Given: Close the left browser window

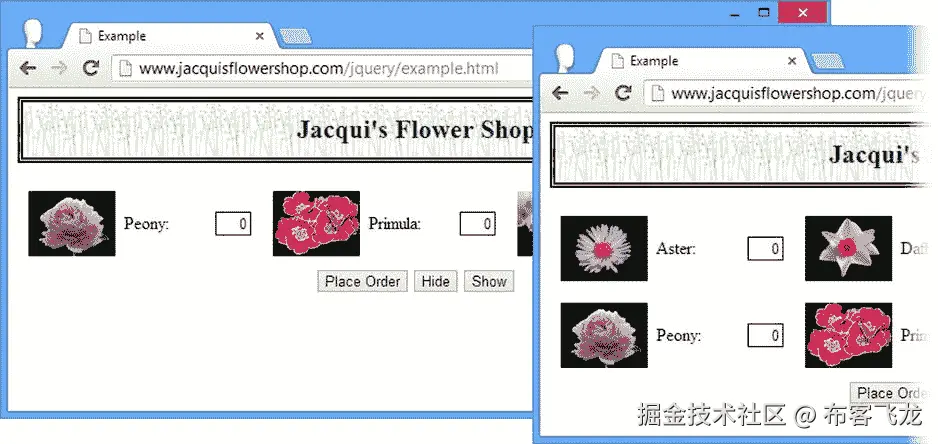Looking at the screenshot, I should (803, 12).
